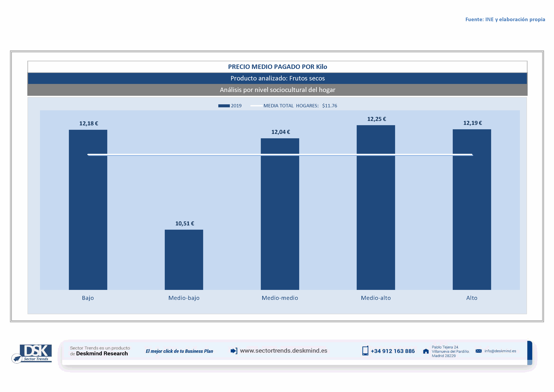The height and width of the screenshot is (392, 554).
Task: Click the 12,25 € data label
Action: click(x=376, y=119)
